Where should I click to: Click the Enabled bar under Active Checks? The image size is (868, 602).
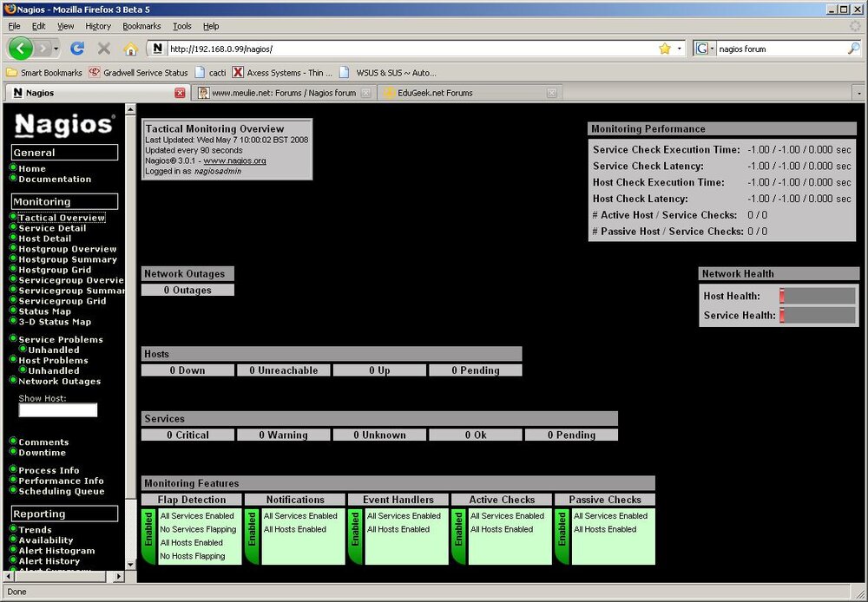[459, 536]
